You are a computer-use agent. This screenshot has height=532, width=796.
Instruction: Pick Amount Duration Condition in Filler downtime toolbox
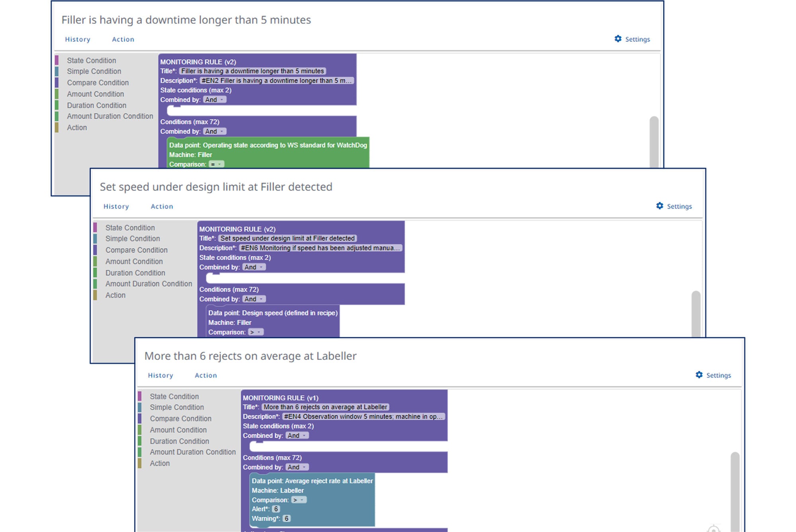click(110, 116)
